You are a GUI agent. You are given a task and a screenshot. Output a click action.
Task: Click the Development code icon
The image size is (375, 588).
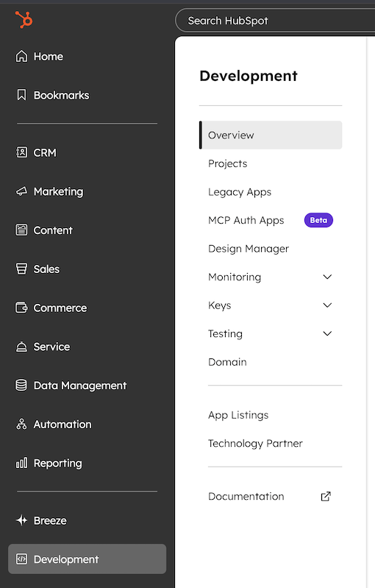[21, 559]
